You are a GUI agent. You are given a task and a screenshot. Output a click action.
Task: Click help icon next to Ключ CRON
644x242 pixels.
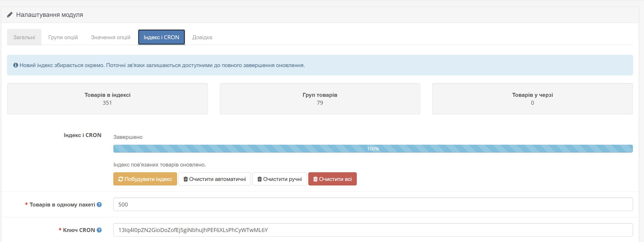click(99, 230)
